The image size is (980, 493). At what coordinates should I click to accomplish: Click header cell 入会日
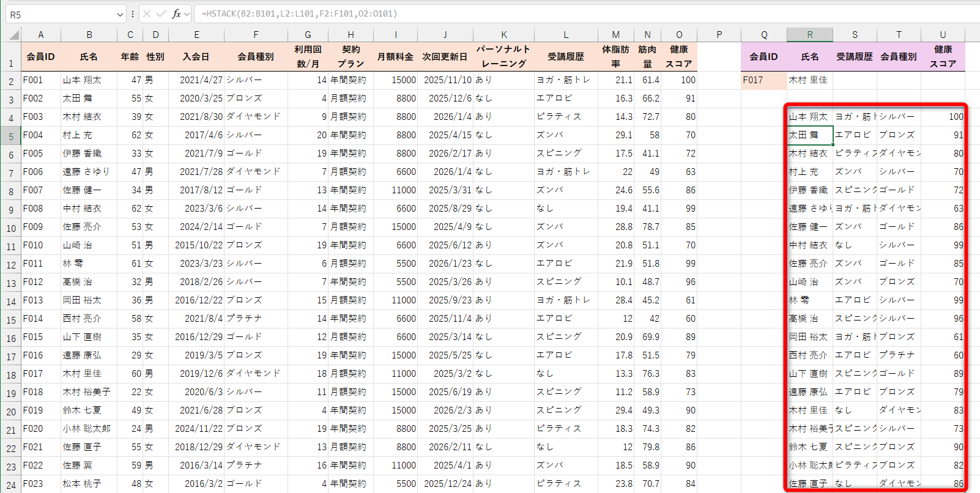point(196,56)
